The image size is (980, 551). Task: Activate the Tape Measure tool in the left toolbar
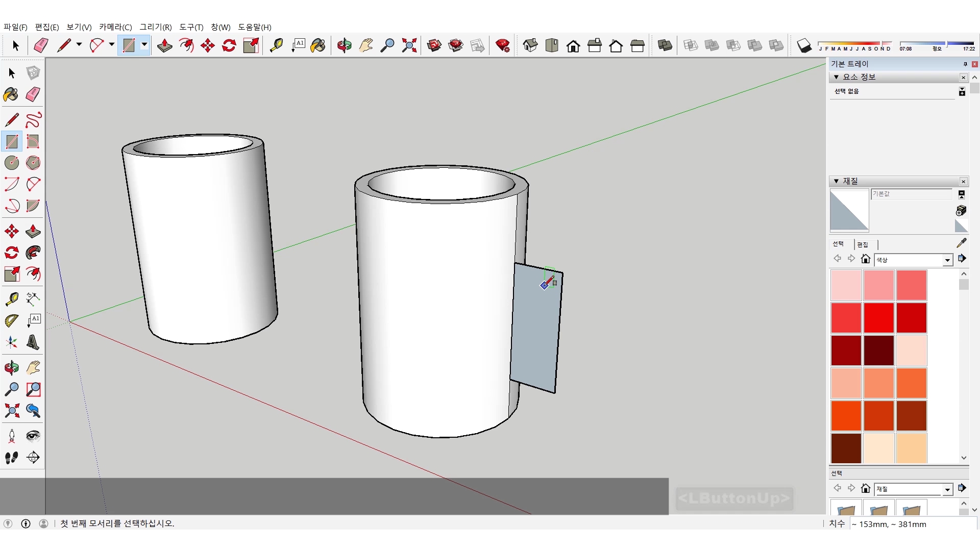[x=11, y=298]
